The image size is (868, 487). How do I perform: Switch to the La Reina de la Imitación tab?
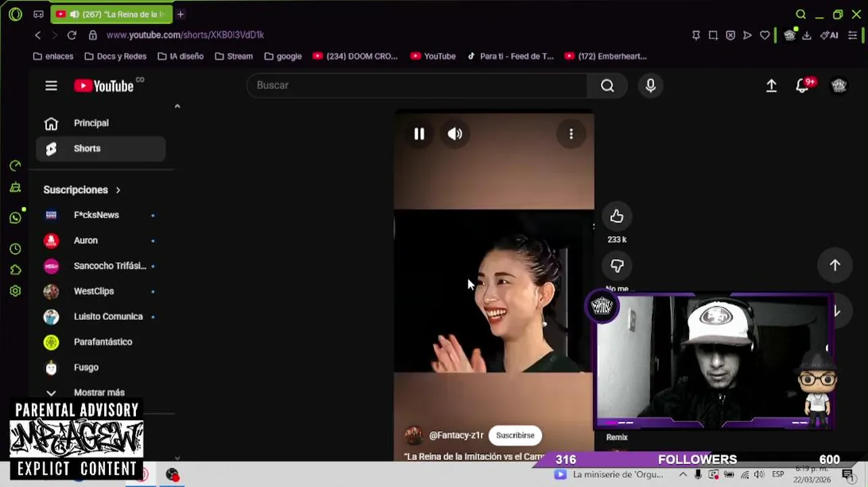coord(112,14)
